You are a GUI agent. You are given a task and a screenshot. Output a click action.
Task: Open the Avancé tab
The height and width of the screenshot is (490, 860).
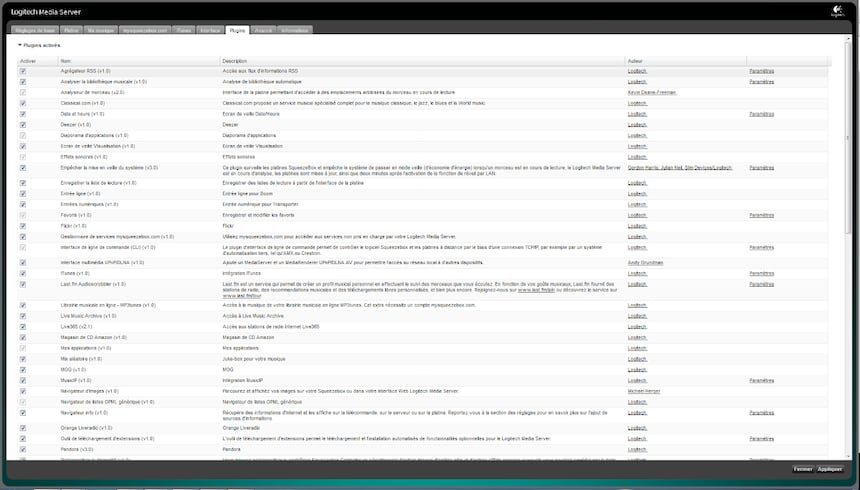[263, 30]
